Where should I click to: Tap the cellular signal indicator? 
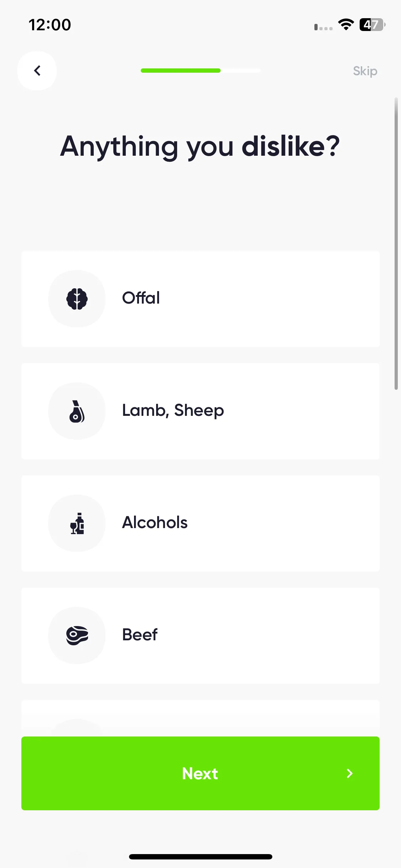(323, 27)
